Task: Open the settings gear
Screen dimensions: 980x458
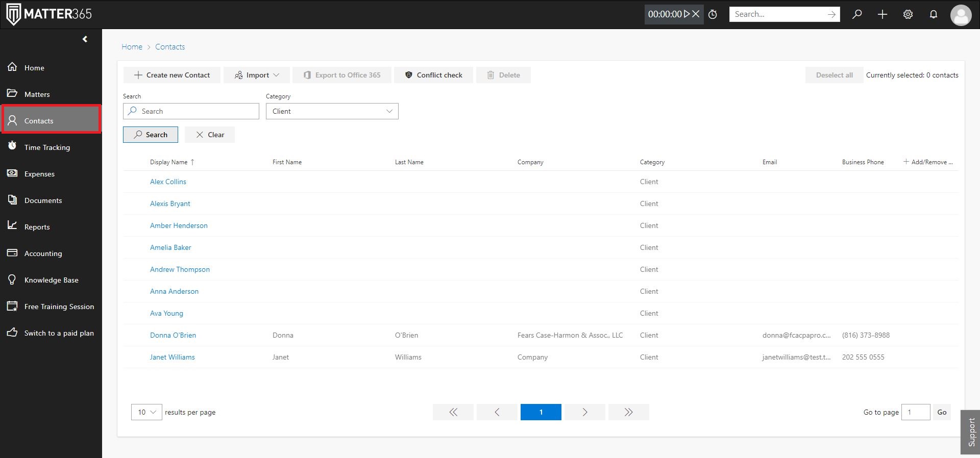Action: point(908,14)
